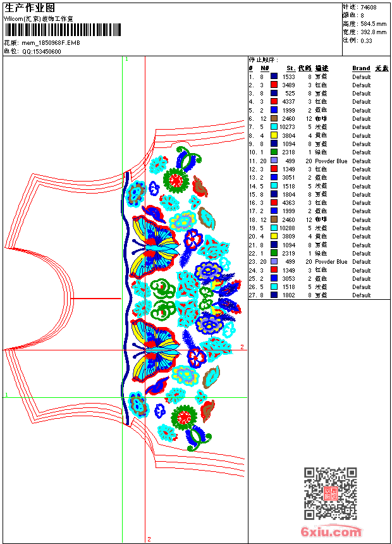Click the total stitch value '74608'

coord(369,8)
